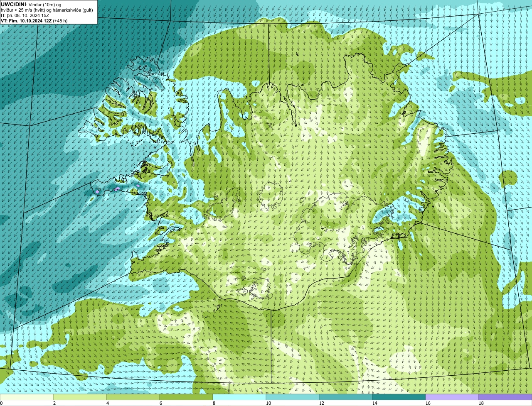Viewport: 532px width, 406px height.
Task: Click the scale label '12'
Action: click(x=322, y=403)
